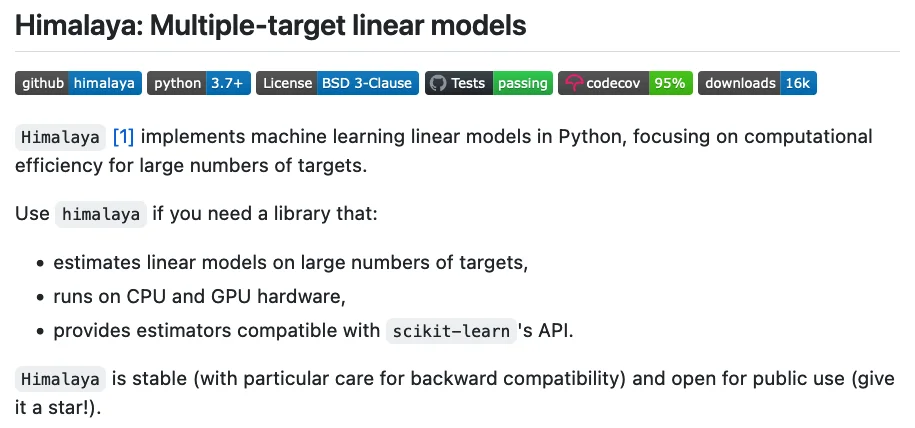Click "Himalaya" code label before the [1] link
Screen dimensions: 915x428
coord(61,137)
